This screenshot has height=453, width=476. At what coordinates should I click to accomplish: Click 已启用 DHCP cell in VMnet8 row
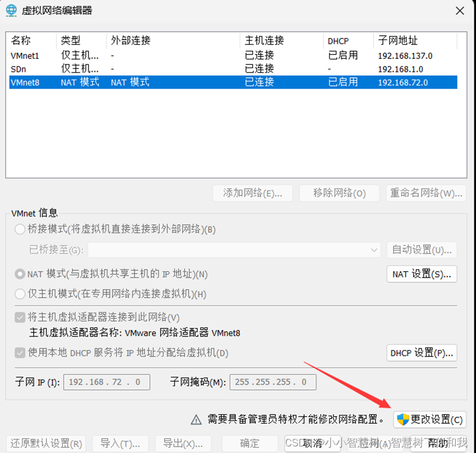pyautogui.click(x=343, y=82)
